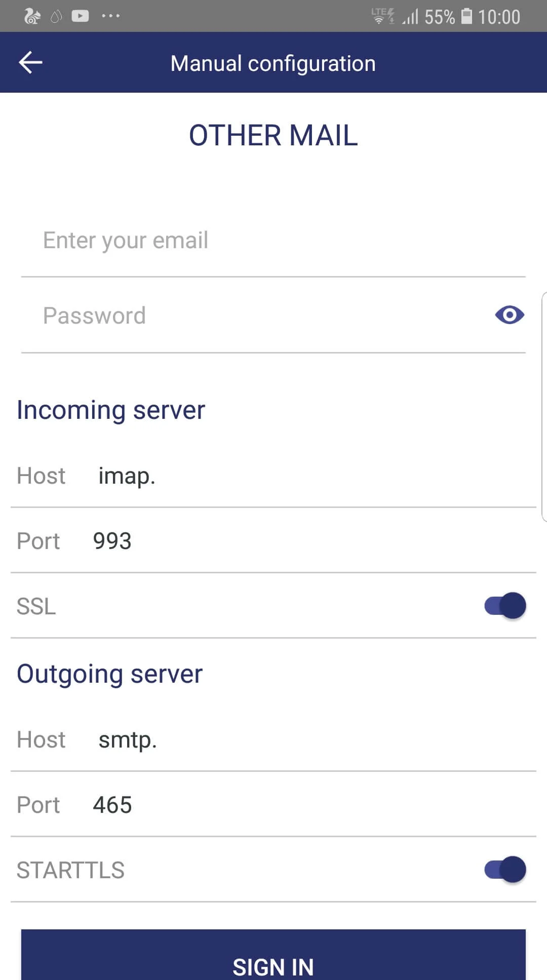Tap the signal strength icon

(x=410, y=17)
